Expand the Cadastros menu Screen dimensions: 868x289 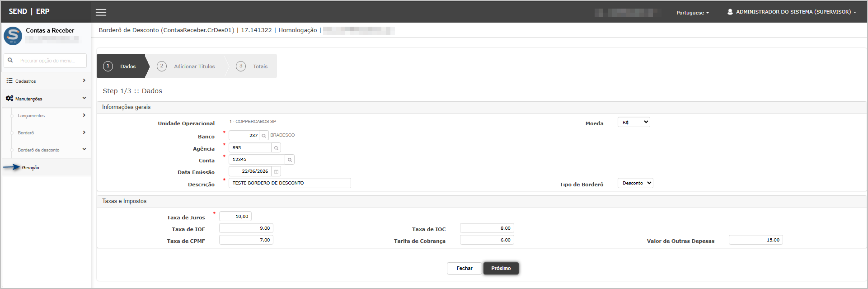46,81
